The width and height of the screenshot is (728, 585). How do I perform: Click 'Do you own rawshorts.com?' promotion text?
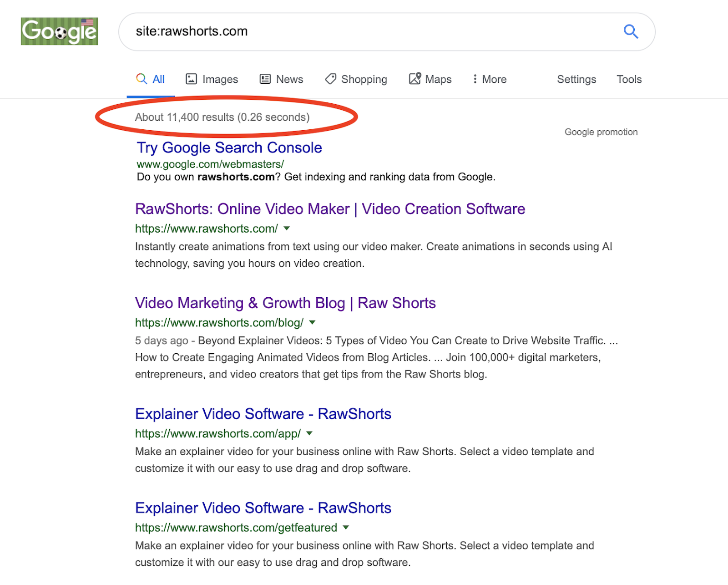point(209,177)
